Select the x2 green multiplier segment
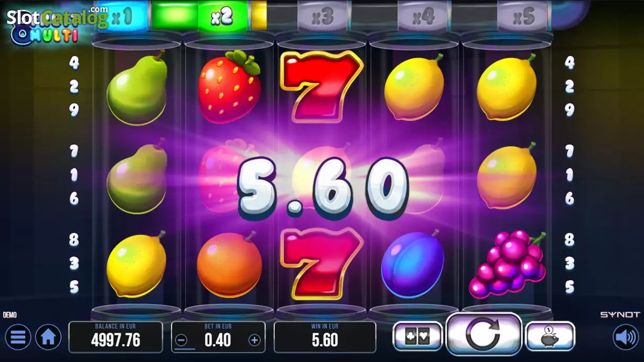 pos(222,17)
